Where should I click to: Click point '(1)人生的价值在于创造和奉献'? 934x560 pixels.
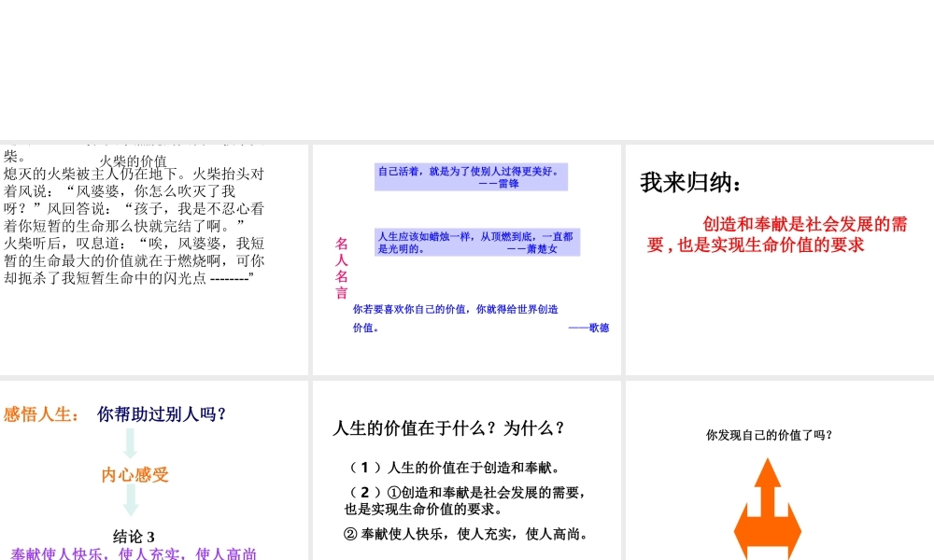pyautogui.click(x=454, y=468)
